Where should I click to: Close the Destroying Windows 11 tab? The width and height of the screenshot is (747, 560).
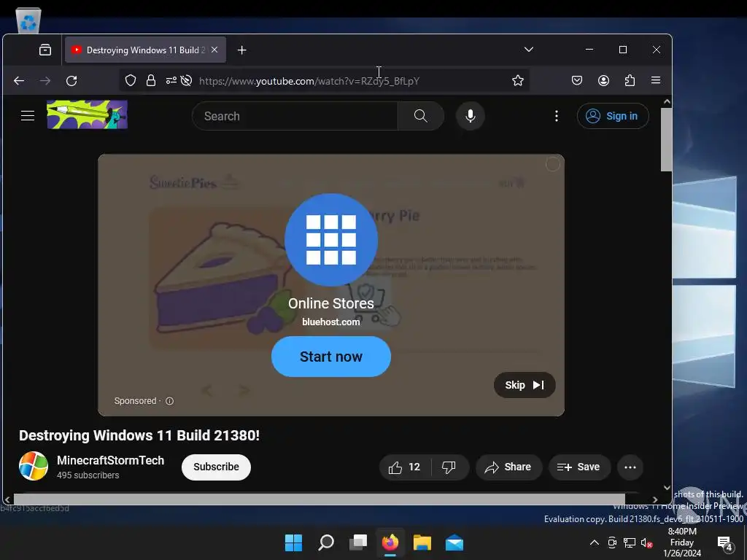[214, 50]
